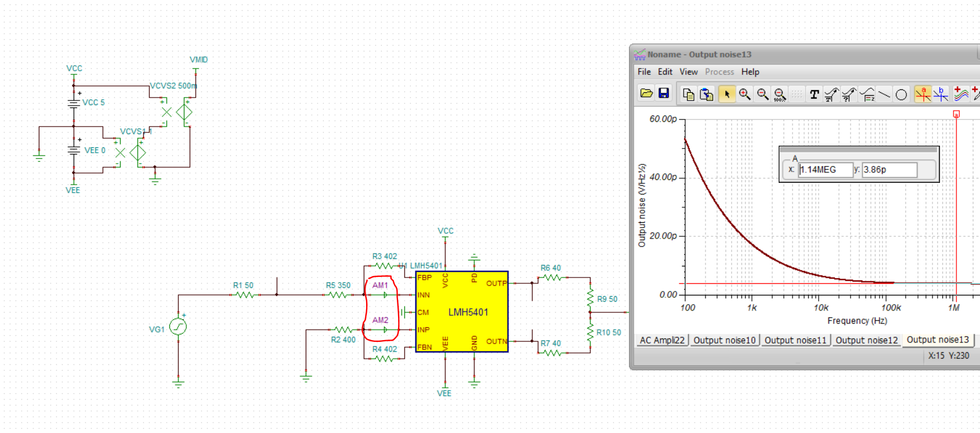Screen dimensions: 980x433
Task: Select resistor R5 350
Action: 338,295
